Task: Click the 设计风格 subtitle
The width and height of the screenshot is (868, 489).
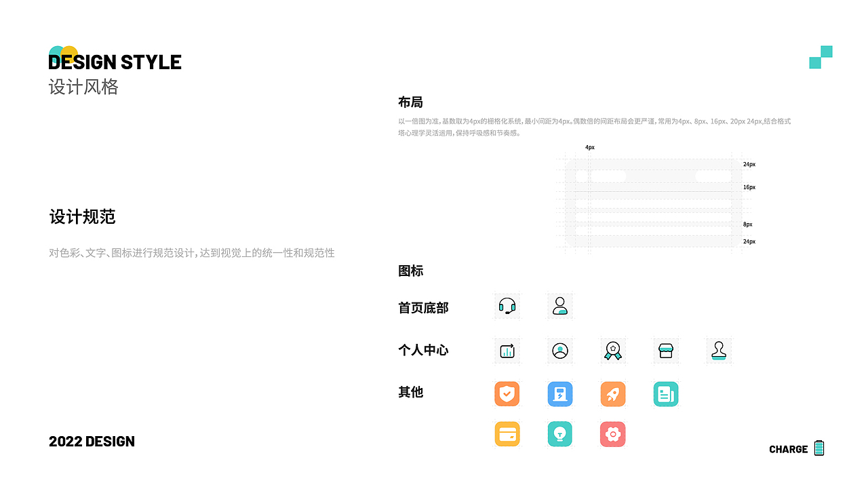Action: 83,87
